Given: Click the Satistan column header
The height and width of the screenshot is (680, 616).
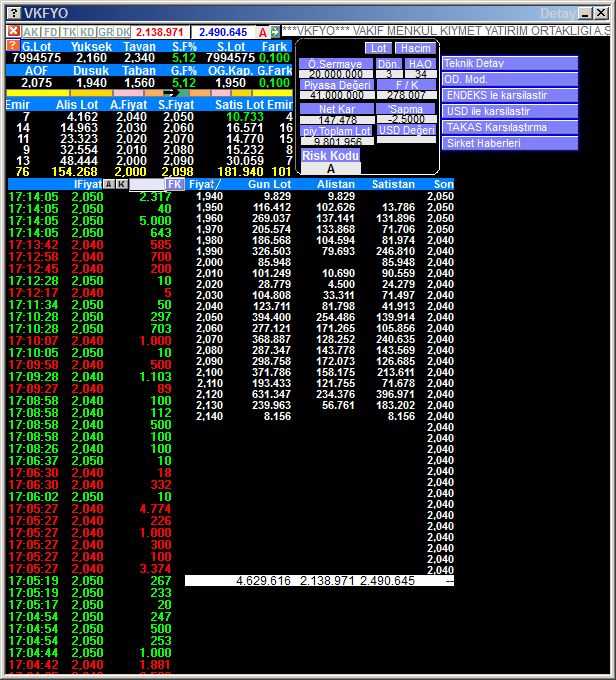Looking at the screenshot, I should pos(393,184).
